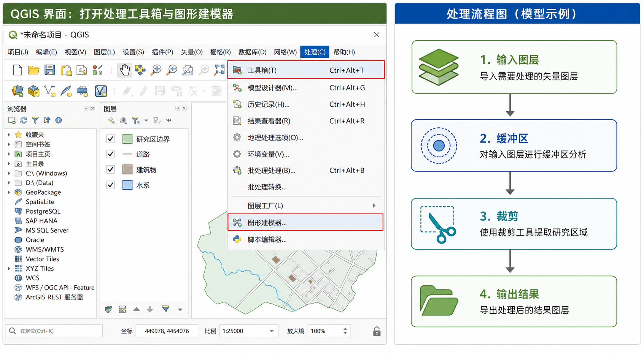Open project using the yellow folder icon
This screenshot has height=353, width=644.
point(33,70)
